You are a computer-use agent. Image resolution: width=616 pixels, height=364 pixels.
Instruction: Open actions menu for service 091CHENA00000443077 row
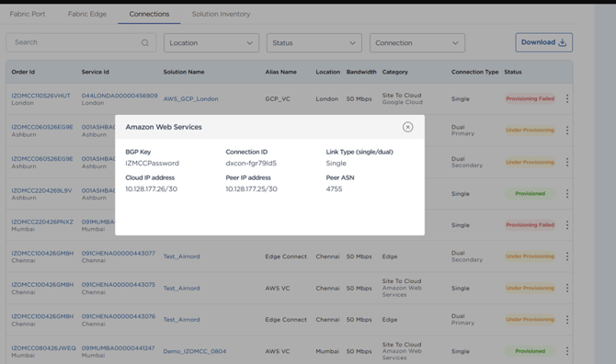click(x=567, y=256)
